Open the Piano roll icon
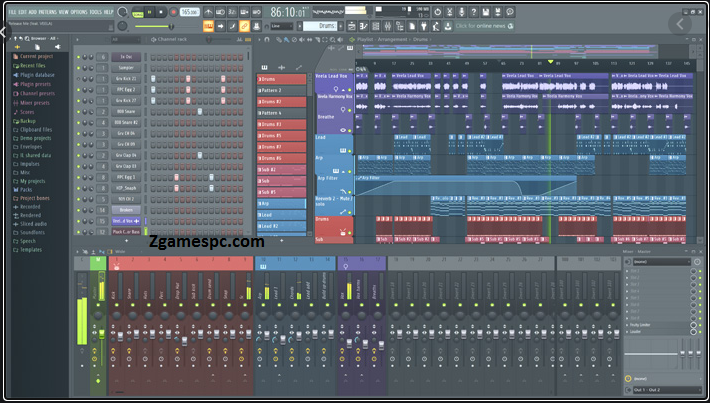The width and height of the screenshot is (710, 403). click(364, 26)
